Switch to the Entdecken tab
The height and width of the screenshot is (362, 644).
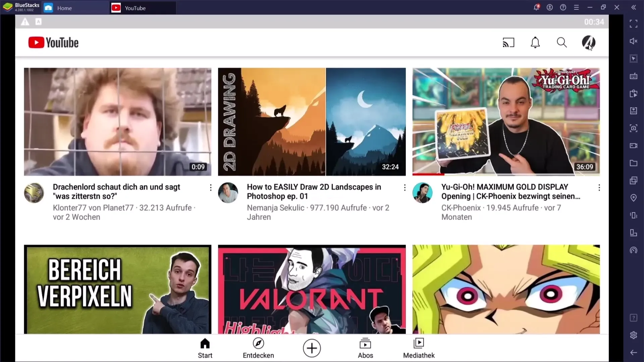(x=258, y=348)
